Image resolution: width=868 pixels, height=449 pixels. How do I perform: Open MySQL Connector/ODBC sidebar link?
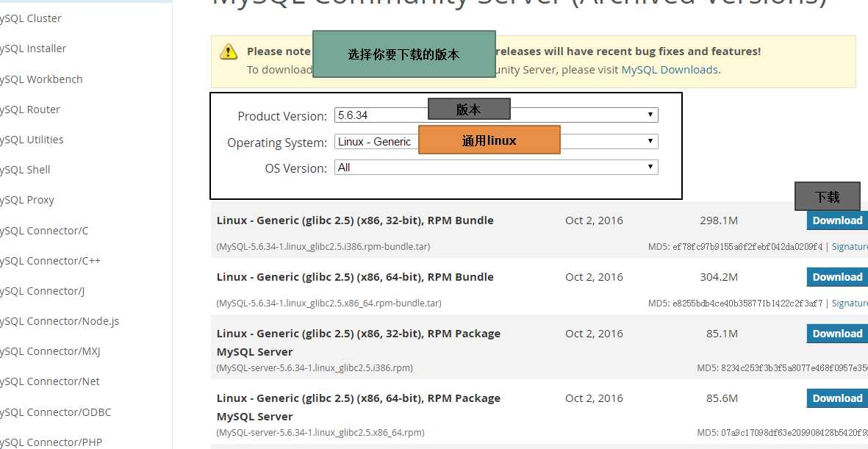[x=55, y=412]
